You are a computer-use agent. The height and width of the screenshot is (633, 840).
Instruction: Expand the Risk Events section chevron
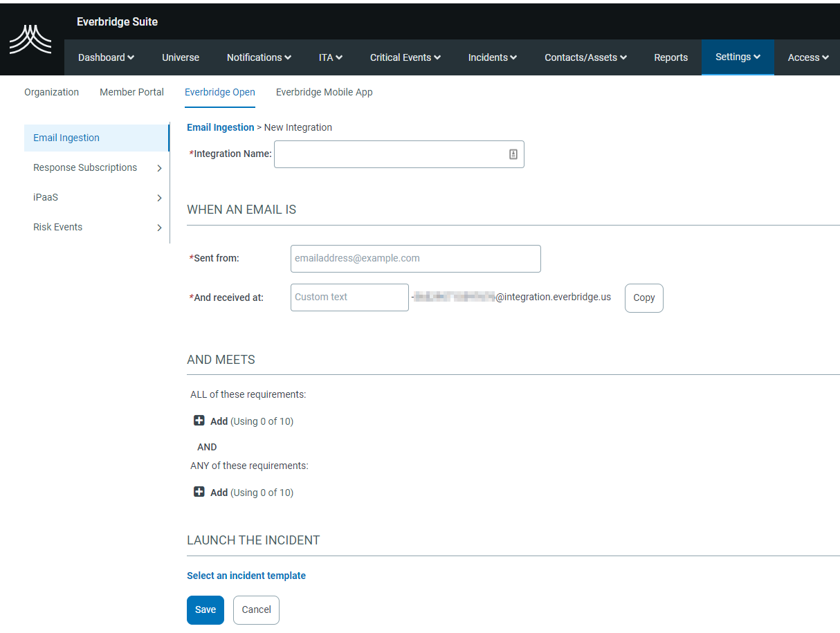[159, 228]
